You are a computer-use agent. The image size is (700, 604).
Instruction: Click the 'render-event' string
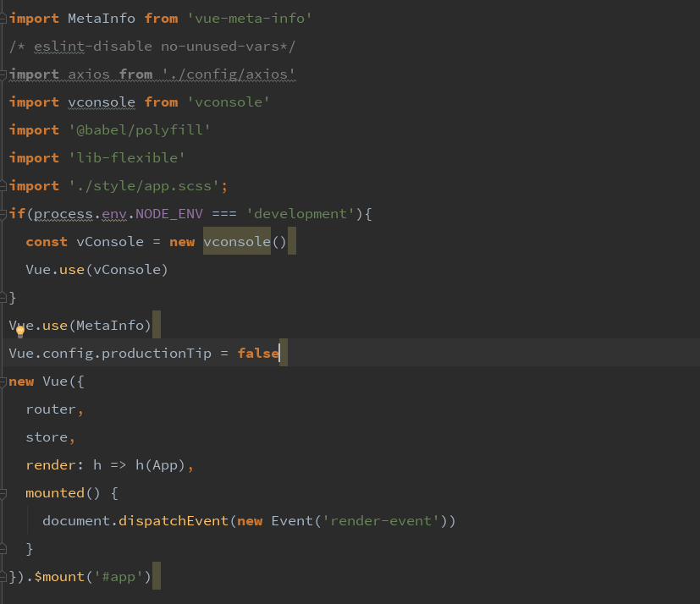[x=381, y=521]
